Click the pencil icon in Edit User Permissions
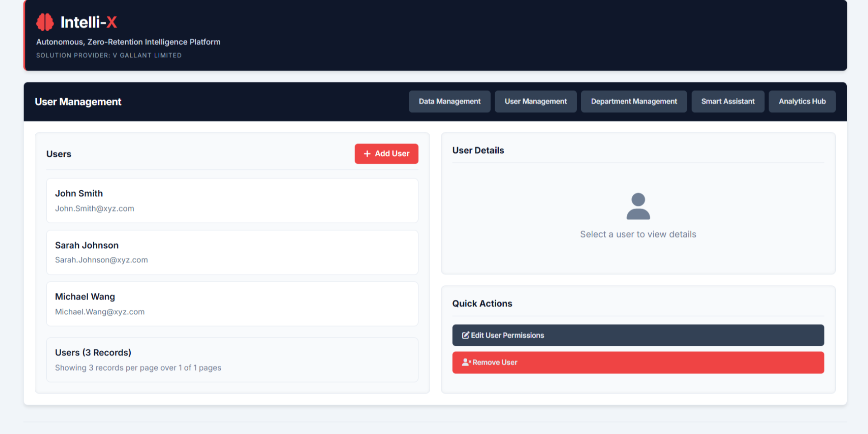 pyautogui.click(x=465, y=335)
